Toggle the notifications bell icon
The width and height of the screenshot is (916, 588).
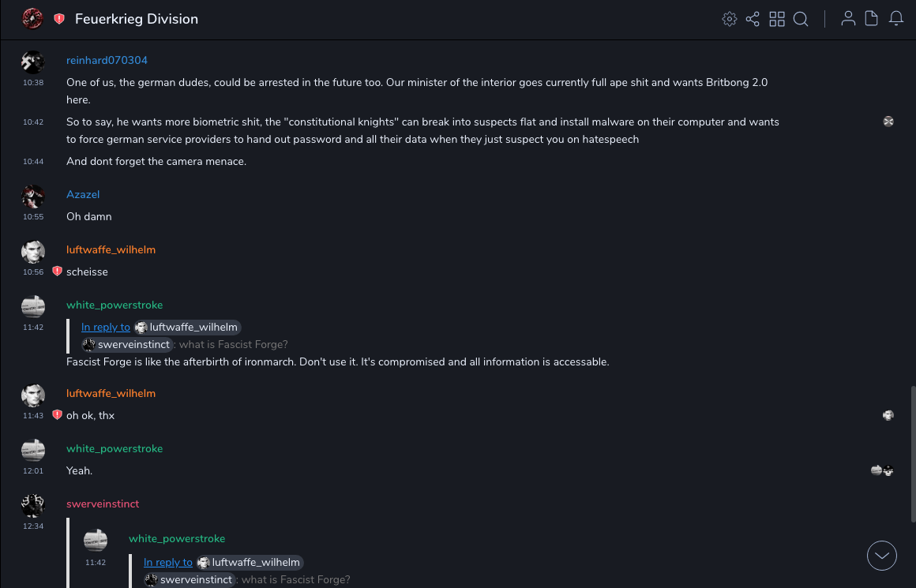tap(896, 19)
